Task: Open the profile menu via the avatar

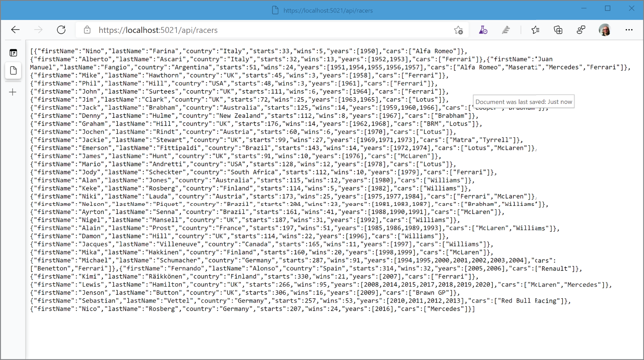Action: (x=604, y=30)
